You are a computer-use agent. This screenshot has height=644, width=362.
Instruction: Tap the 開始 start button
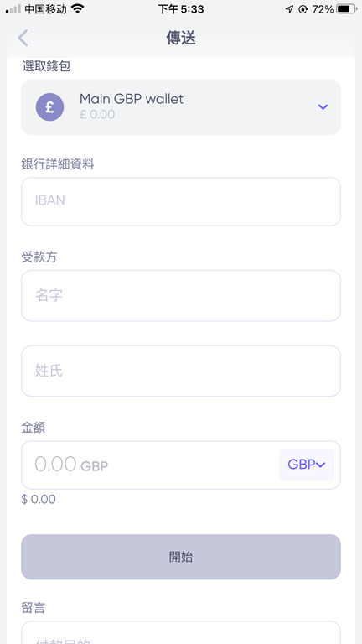pos(181,557)
